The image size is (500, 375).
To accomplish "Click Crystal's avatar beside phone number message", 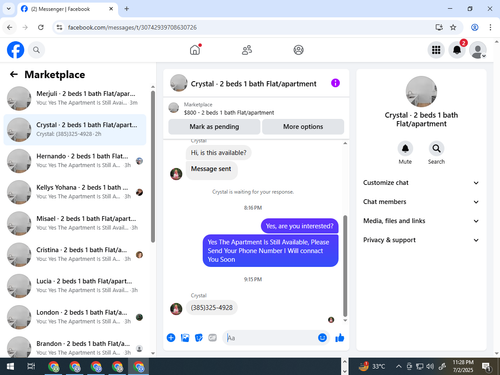I will coord(176,309).
